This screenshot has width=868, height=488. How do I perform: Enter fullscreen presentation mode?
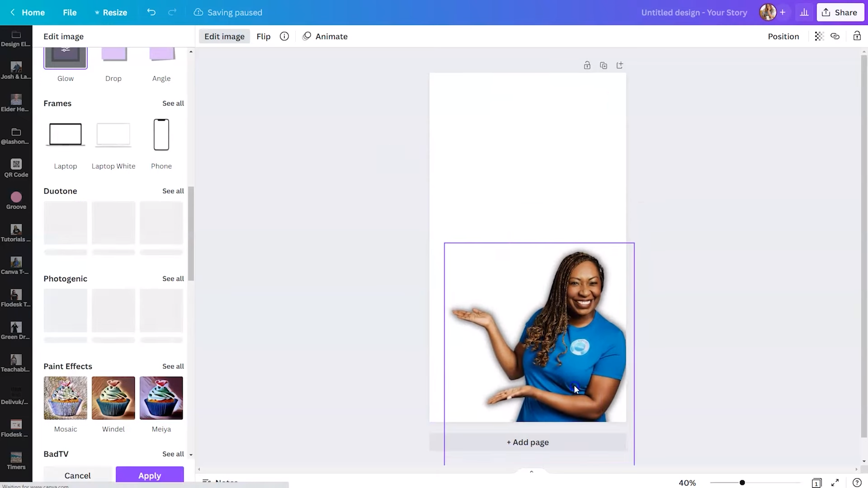click(x=835, y=483)
